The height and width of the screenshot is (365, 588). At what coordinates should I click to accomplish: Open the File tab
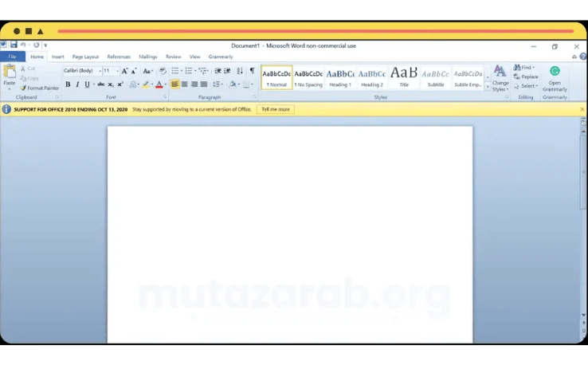13,57
